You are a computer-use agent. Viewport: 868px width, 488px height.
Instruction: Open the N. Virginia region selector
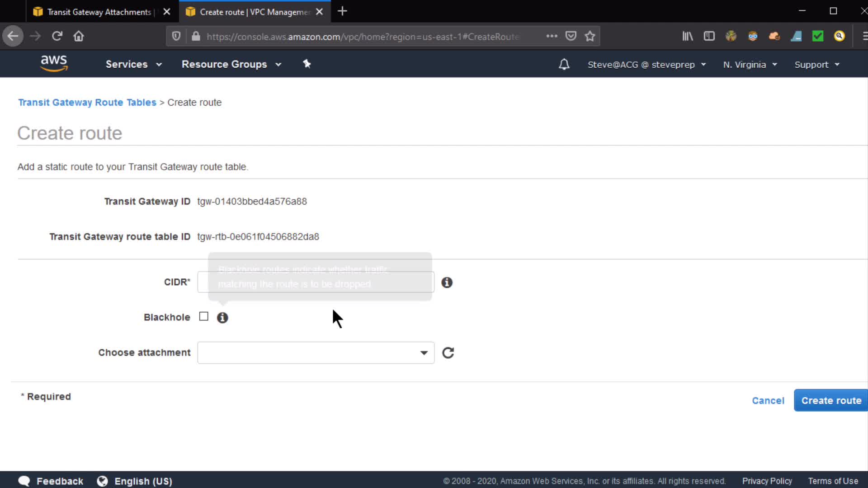tap(750, 65)
